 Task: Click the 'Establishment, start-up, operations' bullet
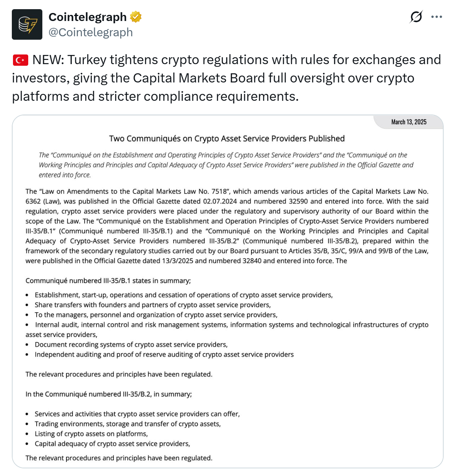pos(183,295)
